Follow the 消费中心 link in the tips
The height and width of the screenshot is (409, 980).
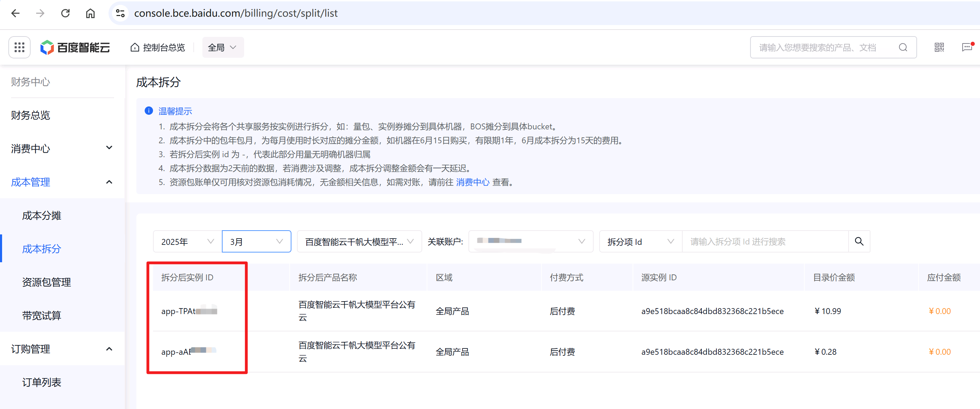tap(473, 182)
